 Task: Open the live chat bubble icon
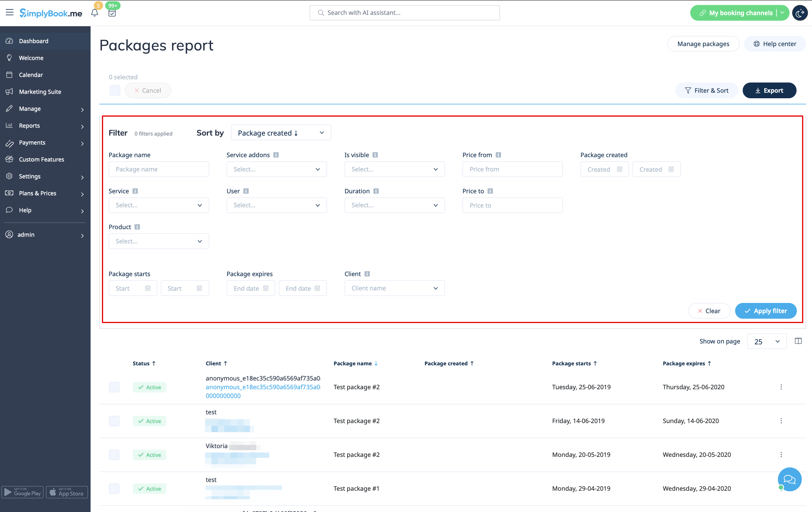pyautogui.click(x=789, y=479)
